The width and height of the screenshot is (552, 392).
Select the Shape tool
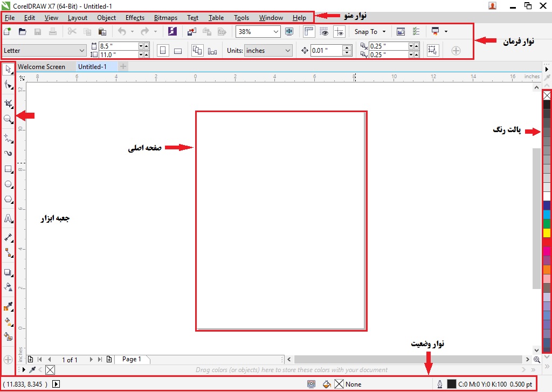(x=8, y=85)
